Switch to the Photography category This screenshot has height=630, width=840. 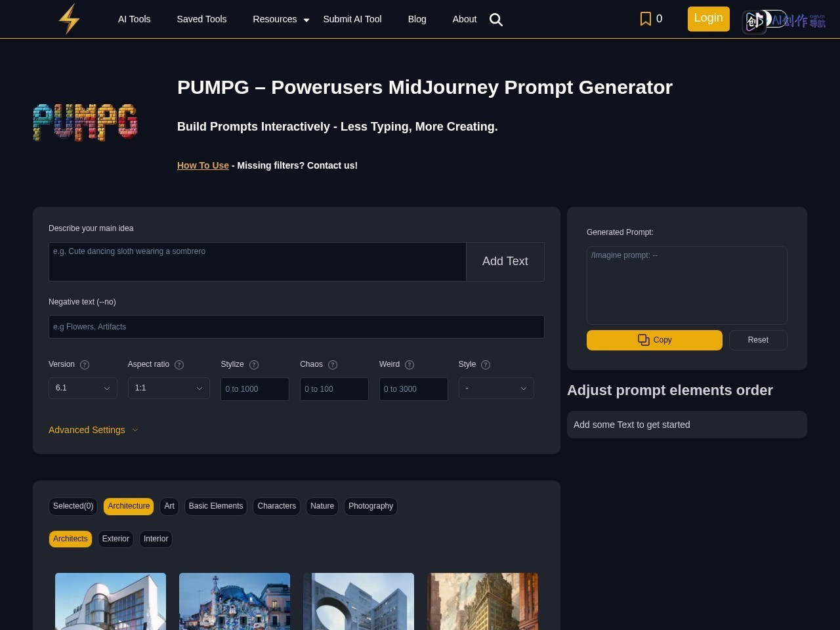pyautogui.click(x=371, y=506)
